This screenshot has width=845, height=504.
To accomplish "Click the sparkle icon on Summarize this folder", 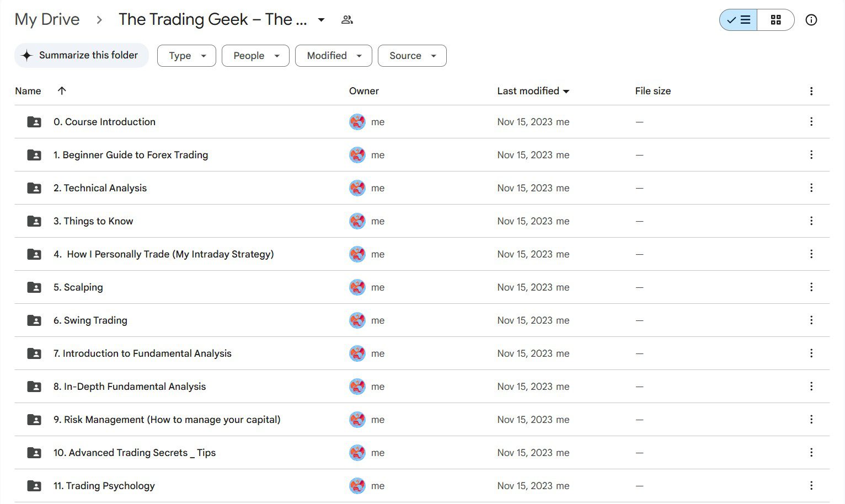I will pos(26,55).
